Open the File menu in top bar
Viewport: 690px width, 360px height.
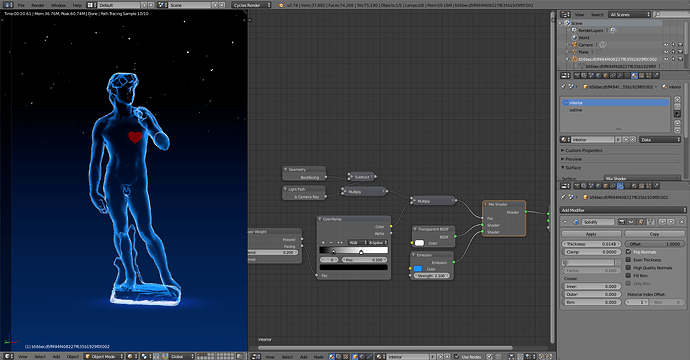[21, 5]
